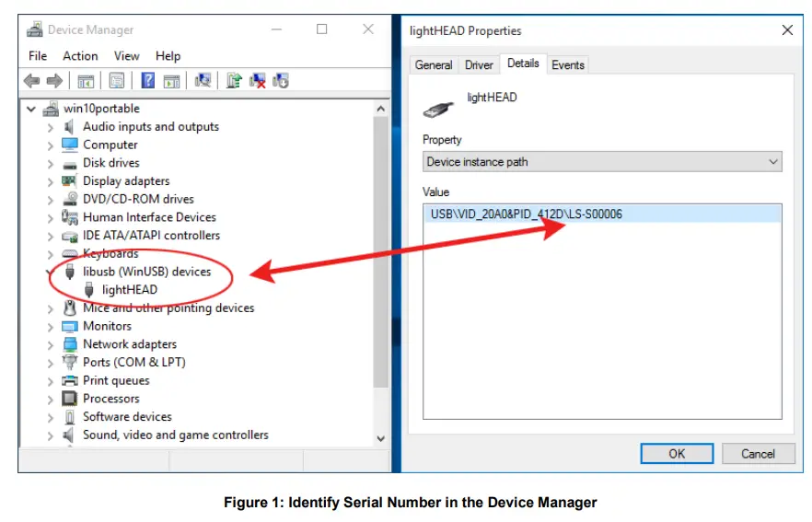This screenshot has width=812, height=522.
Task: Click the Human Interface Devices icon
Action: (70, 217)
